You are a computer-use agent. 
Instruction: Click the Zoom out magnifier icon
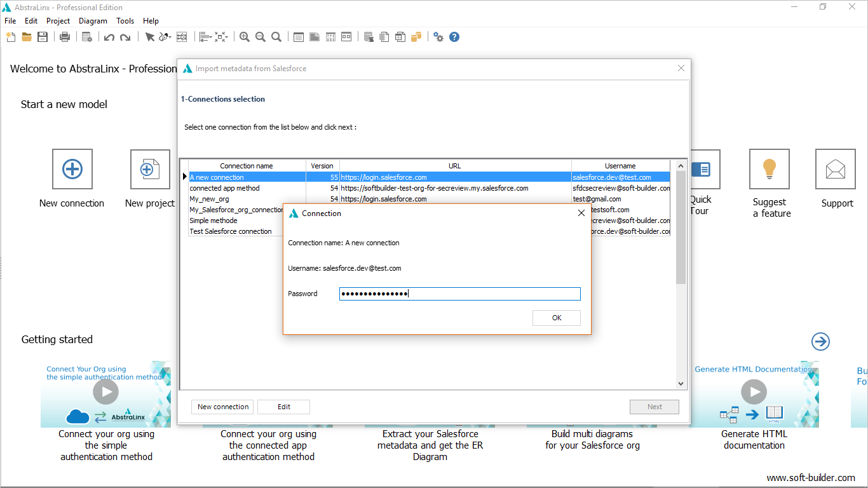(x=261, y=37)
